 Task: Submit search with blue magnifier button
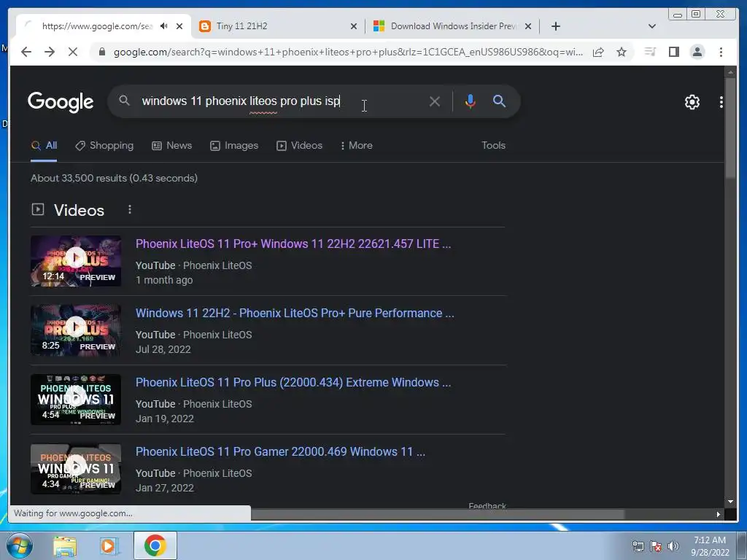(499, 101)
